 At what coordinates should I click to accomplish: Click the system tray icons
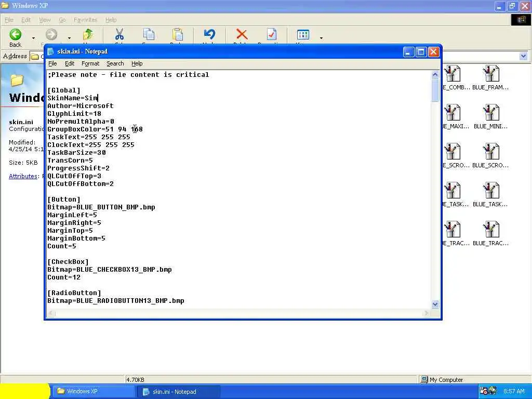488,391
